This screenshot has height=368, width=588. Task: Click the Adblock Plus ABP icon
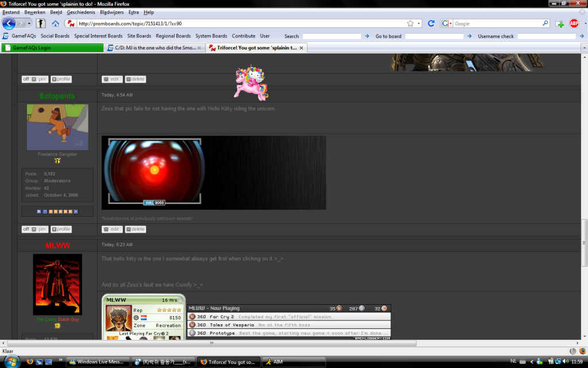(574, 24)
